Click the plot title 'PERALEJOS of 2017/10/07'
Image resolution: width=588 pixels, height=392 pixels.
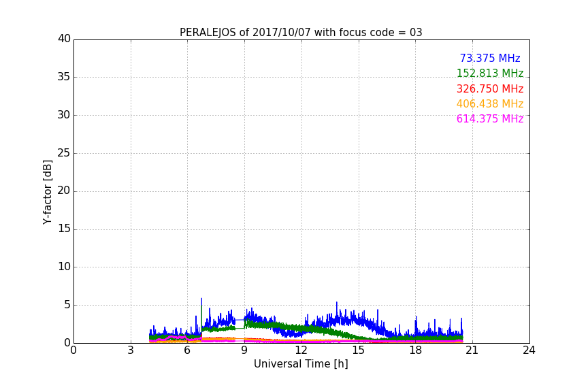245,33
